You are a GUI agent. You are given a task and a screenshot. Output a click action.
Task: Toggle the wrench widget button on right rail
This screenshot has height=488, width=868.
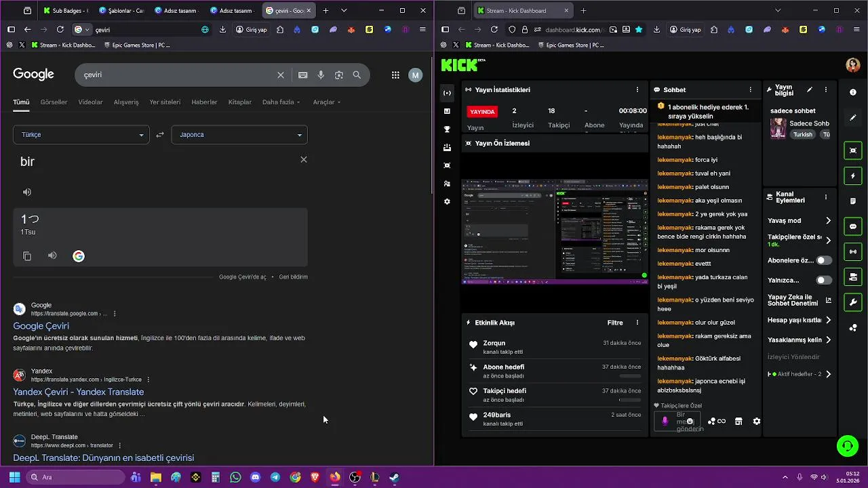pos(853,302)
